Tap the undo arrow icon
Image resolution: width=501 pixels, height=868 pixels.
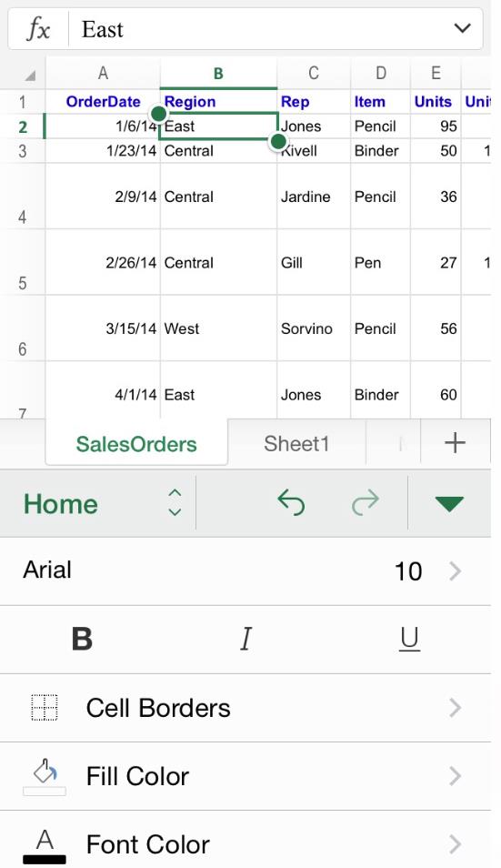pyautogui.click(x=291, y=503)
